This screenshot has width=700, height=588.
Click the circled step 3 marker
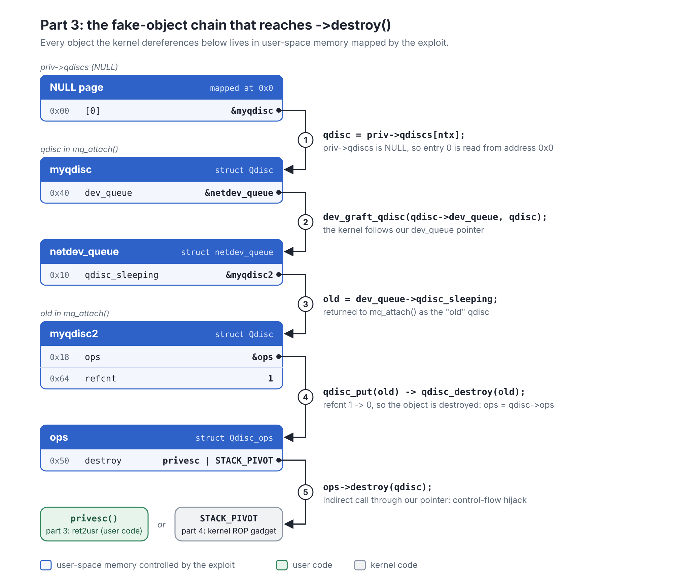coord(305,304)
